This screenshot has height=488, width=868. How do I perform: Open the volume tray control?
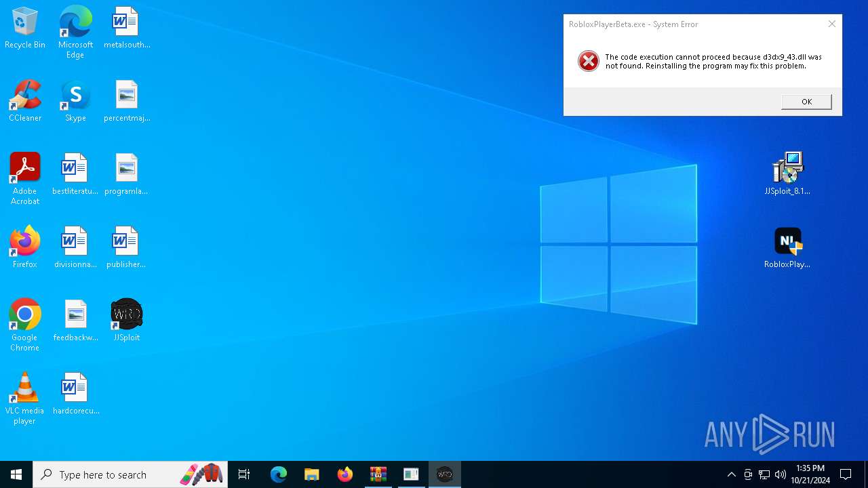click(x=781, y=474)
